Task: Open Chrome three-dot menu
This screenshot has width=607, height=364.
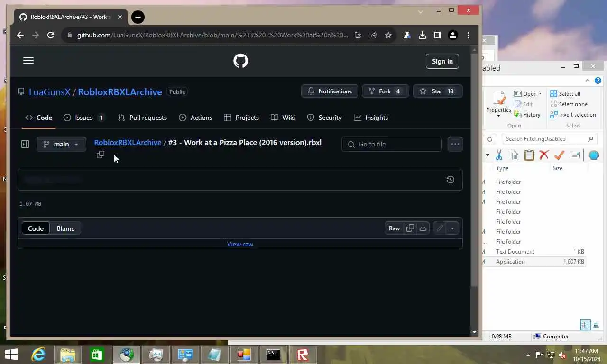Action: point(468,35)
